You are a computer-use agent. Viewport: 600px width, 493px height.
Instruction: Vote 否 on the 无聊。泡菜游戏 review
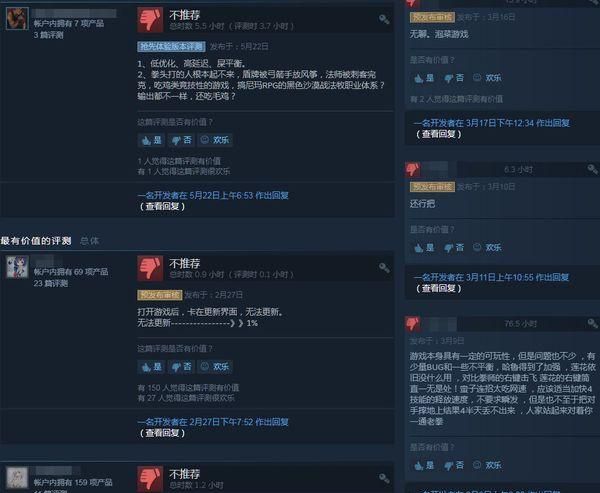click(x=454, y=78)
